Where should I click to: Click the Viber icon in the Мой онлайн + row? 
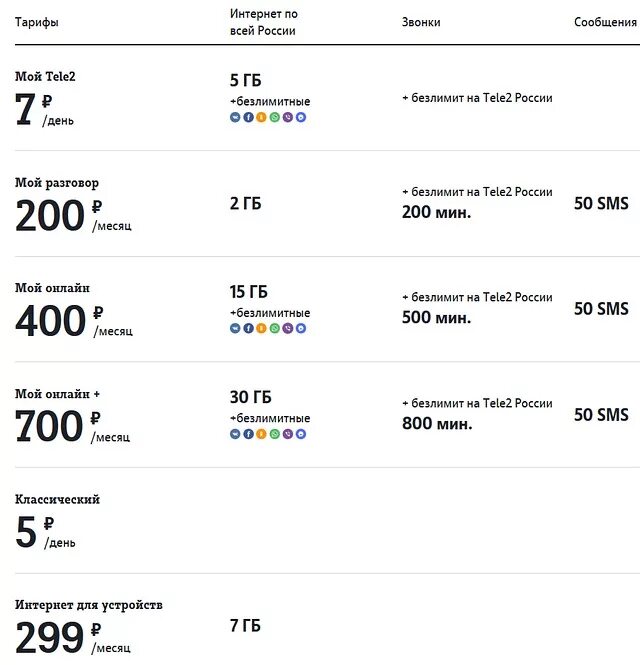[x=287, y=434]
